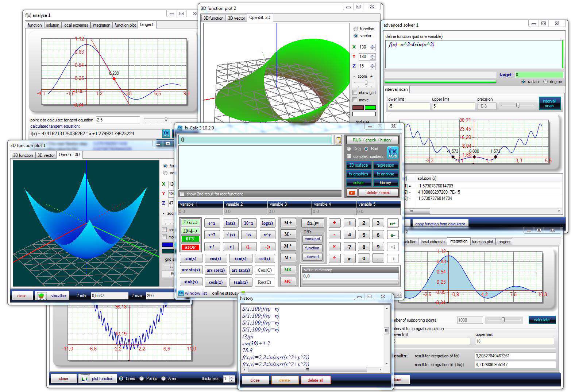The width and height of the screenshot is (575, 392).
Task: Click copy function from calculator
Action: pos(440,224)
